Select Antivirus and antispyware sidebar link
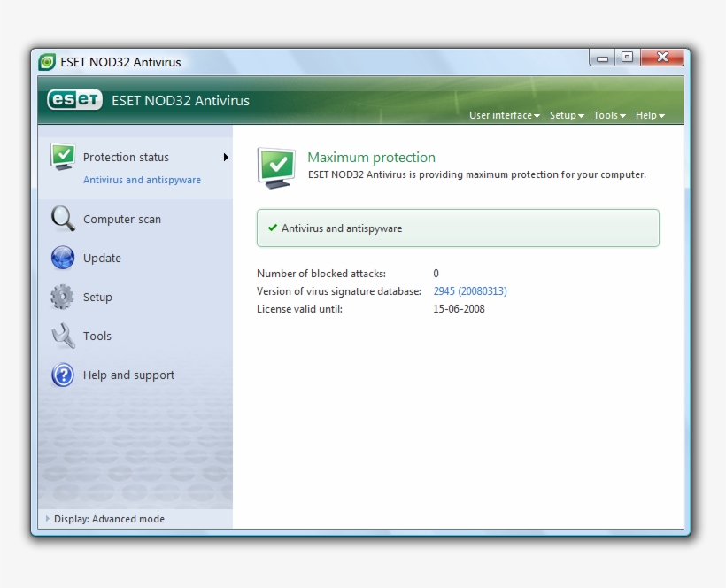 point(143,180)
